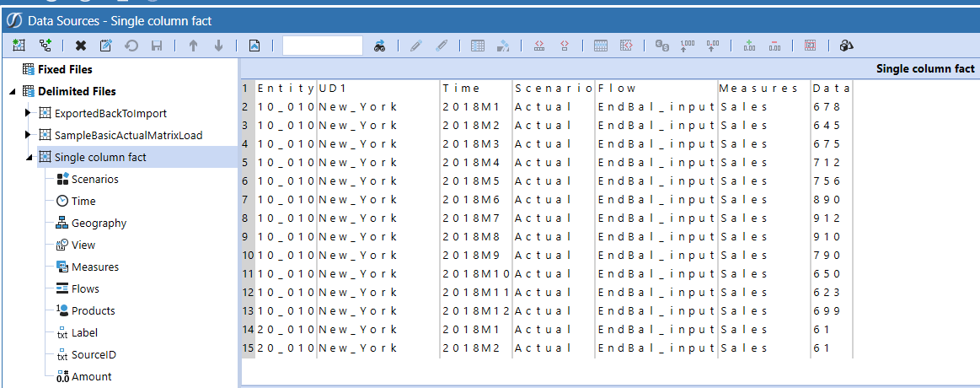Image resolution: width=980 pixels, height=388 pixels.
Task: Click the 2018M12 time cell
Action: tap(476, 311)
